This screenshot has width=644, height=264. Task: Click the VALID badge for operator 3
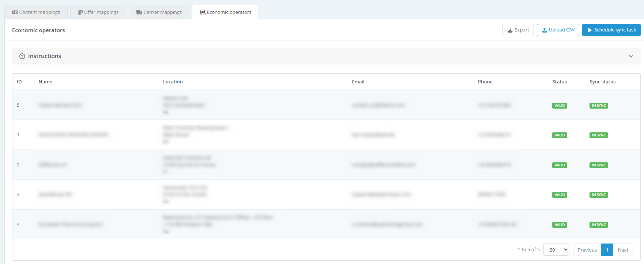tap(560, 195)
